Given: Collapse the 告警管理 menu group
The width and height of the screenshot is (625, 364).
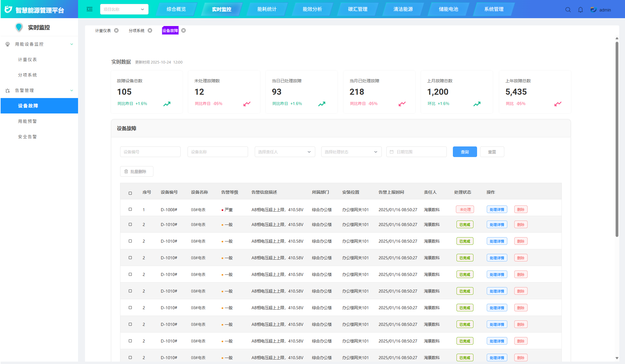Looking at the screenshot, I should point(72,90).
